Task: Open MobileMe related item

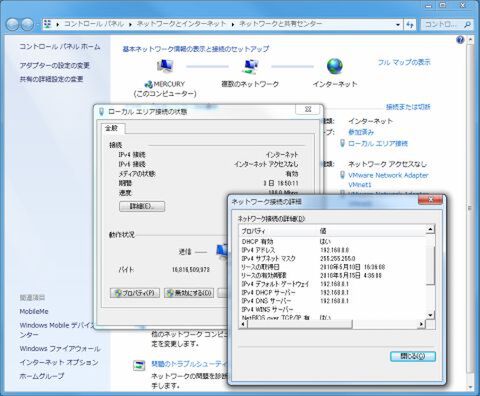Action: click(x=34, y=311)
